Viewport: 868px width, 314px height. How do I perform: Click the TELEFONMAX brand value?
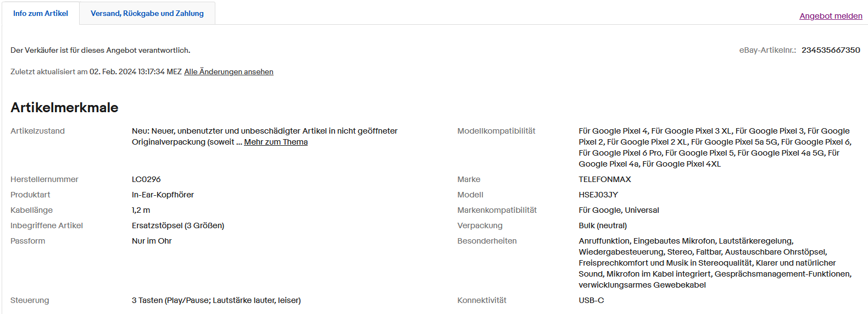[x=604, y=179]
